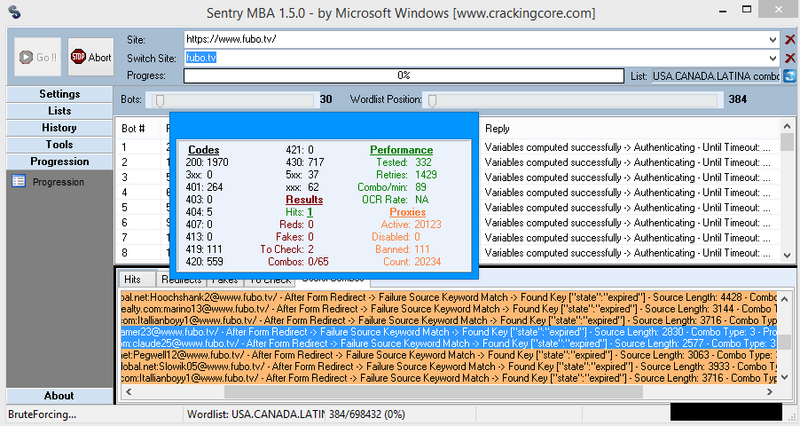Click the refresh icon next to the List field
800x426 pixels.
(790, 76)
